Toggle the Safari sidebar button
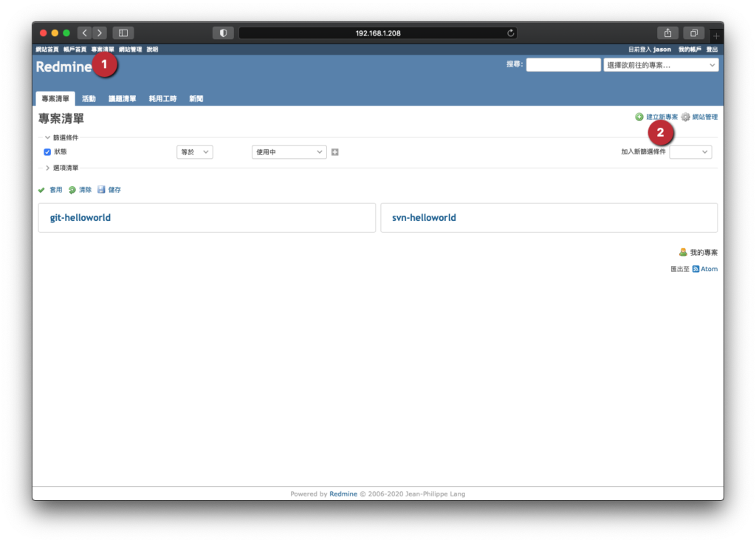Image resolution: width=756 pixels, height=543 pixels. click(123, 33)
